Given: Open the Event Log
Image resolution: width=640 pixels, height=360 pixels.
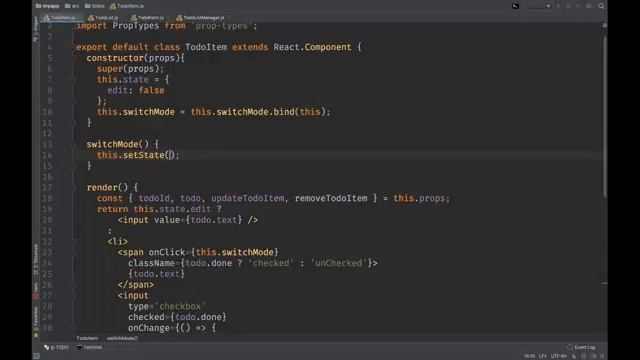Looking at the screenshot, I should (581, 347).
